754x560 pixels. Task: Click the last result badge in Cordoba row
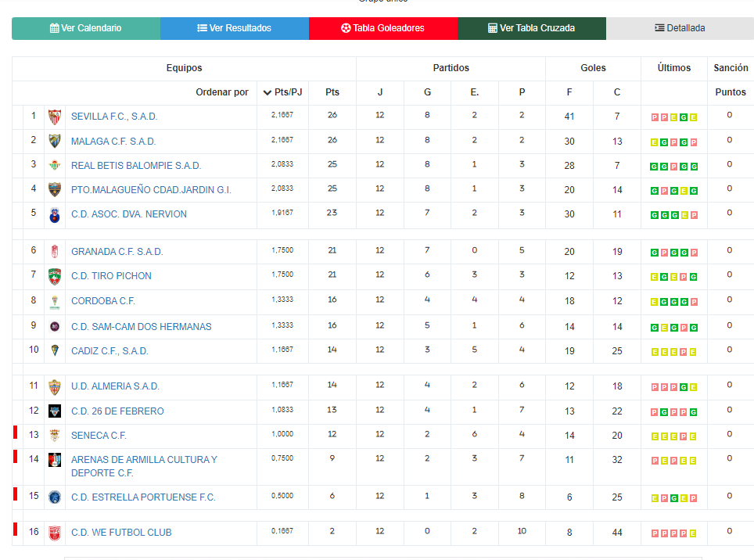coord(694,302)
